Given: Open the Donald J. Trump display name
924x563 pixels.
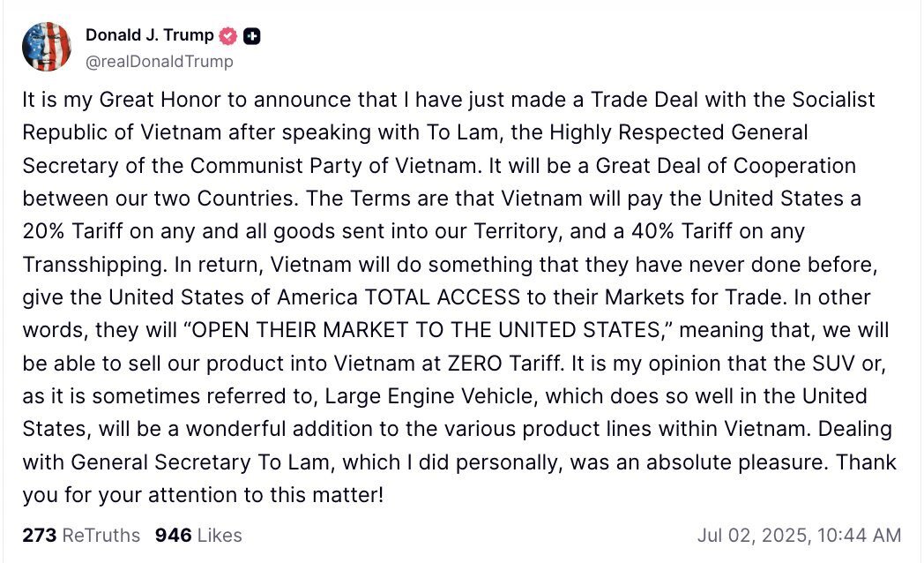Looking at the screenshot, I should coord(150,35).
